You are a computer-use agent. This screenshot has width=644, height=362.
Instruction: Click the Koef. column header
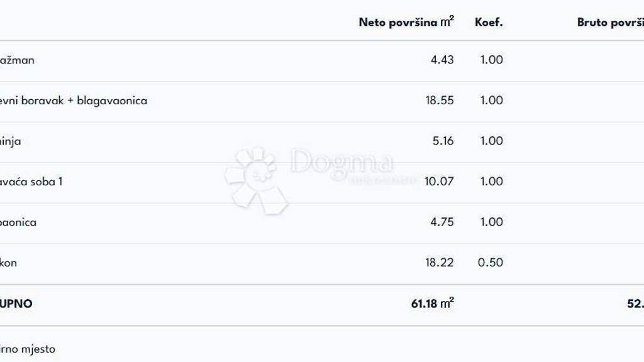coord(489,23)
